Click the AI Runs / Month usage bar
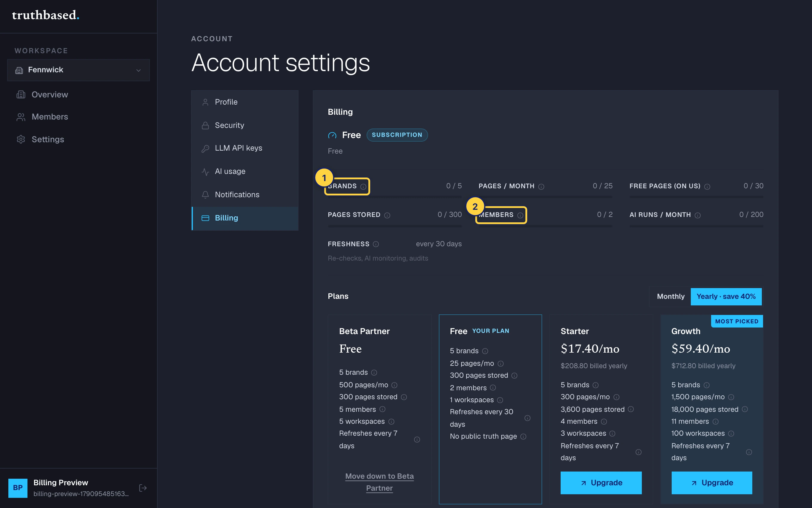The width and height of the screenshot is (812, 508). pyautogui.click(x=696, y=226)
